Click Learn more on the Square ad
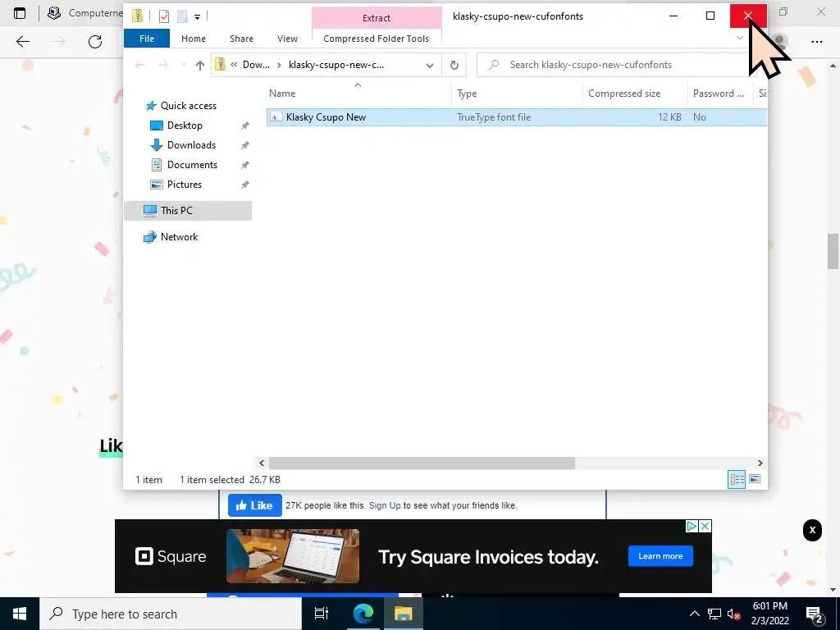The width and height of the screenshot is (840, 630). click(x=660, y=556)
